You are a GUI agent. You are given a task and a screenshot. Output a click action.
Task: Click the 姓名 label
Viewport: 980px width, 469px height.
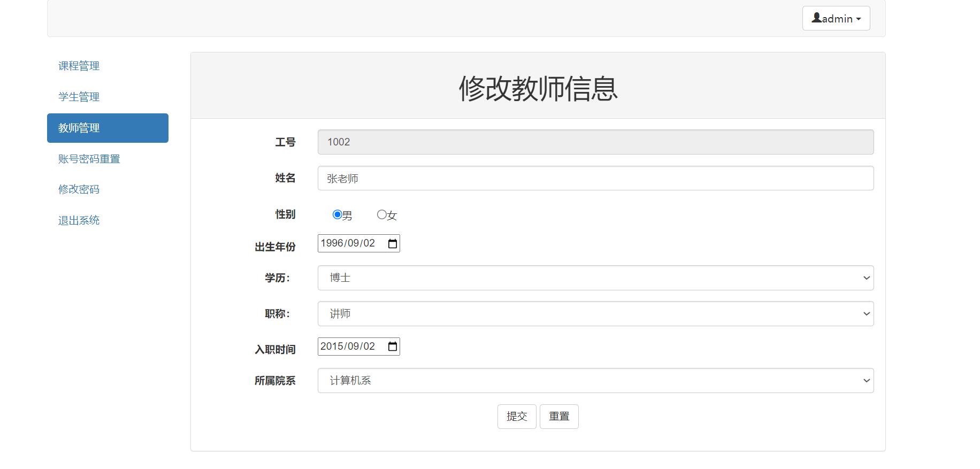coord(285,178)
